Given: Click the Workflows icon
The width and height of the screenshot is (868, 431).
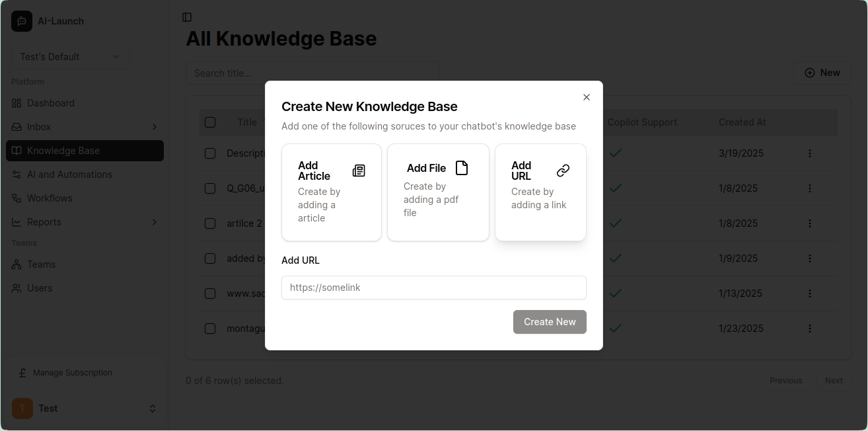Looking at the screenshot, I should 17,198.
